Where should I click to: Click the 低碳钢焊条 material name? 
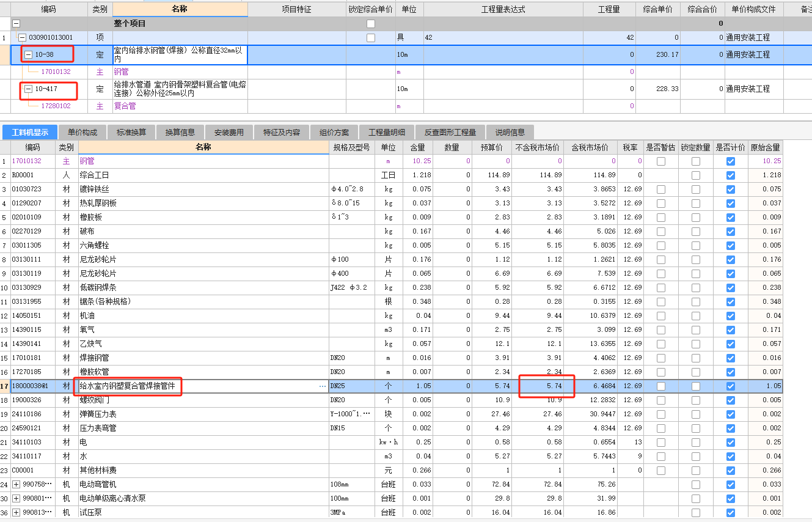click(x=98, y=288)
